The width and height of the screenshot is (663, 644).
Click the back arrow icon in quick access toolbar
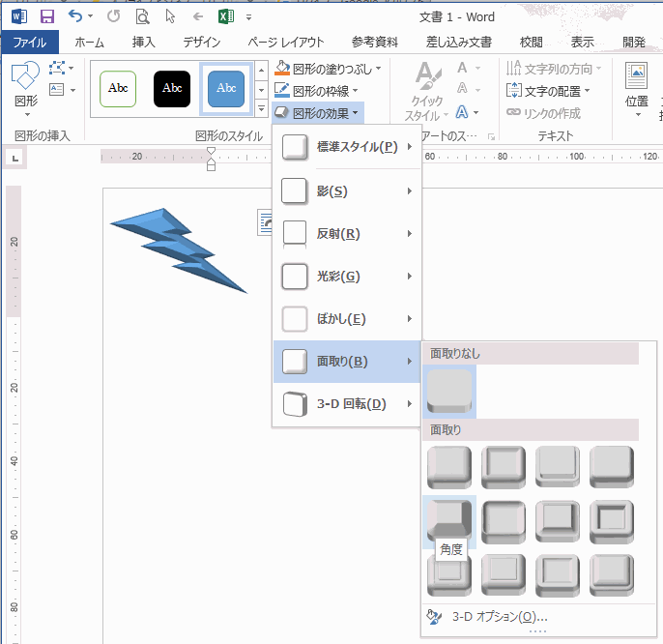[198, 17]
